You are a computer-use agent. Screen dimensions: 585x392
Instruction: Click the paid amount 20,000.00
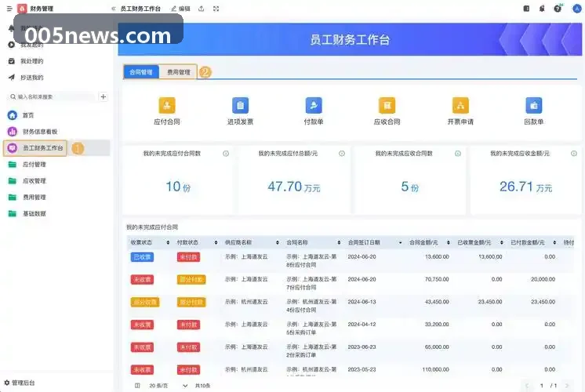click(543, 279)
